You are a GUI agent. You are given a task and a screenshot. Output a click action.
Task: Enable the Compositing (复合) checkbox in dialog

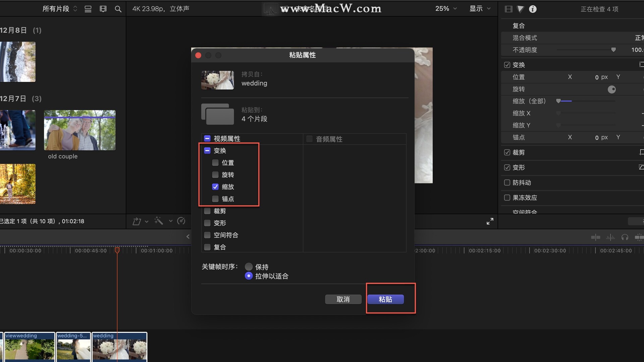pyautogui.click(x=207, y=247)
